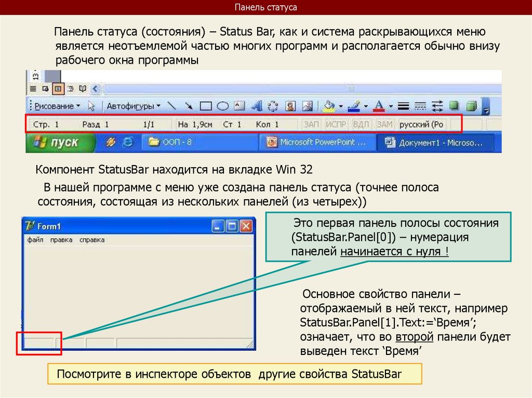This screenshot has width=532, height=398.
Task: Open the Fill Color dropdown arrow
Action: (341, 106)
